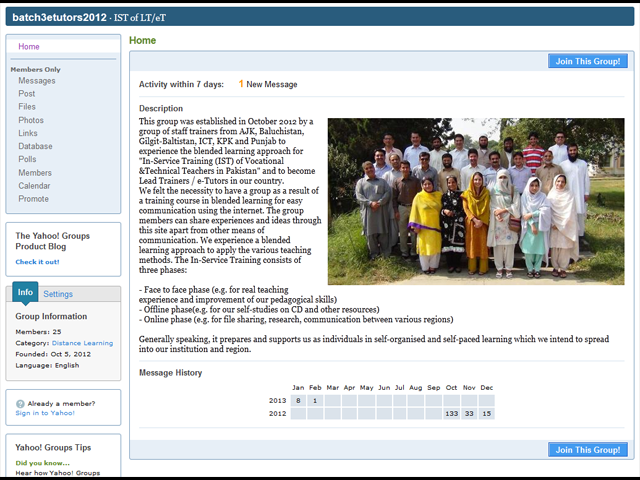Click the Yahoo! Groups Tips heading
The height and width of the screenshot is (480, 640).
tap(53, 447)
